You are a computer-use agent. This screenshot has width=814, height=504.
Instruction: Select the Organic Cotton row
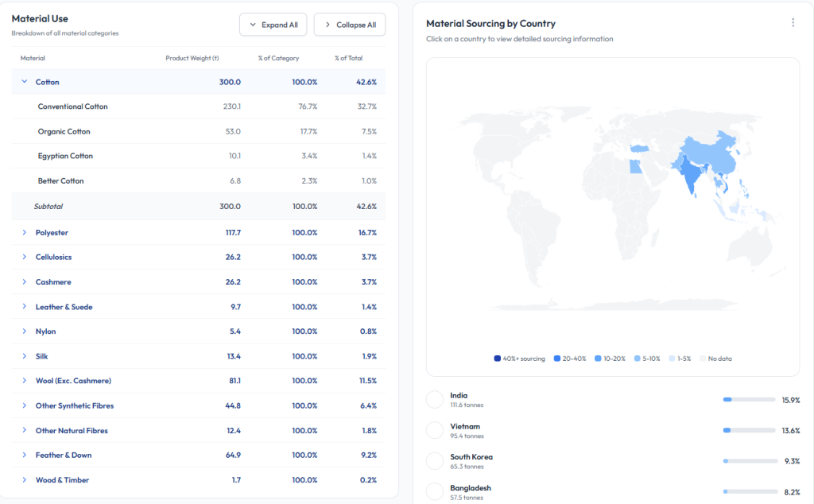[64, 132]
